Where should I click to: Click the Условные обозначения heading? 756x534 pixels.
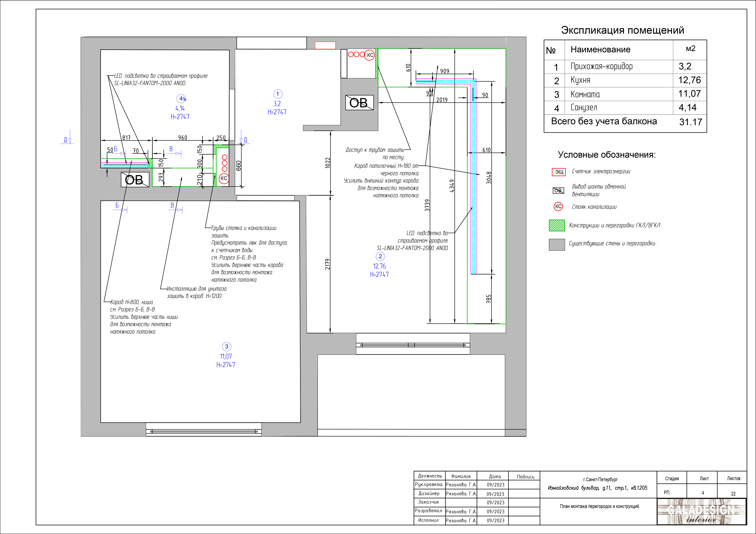[607, 155]
